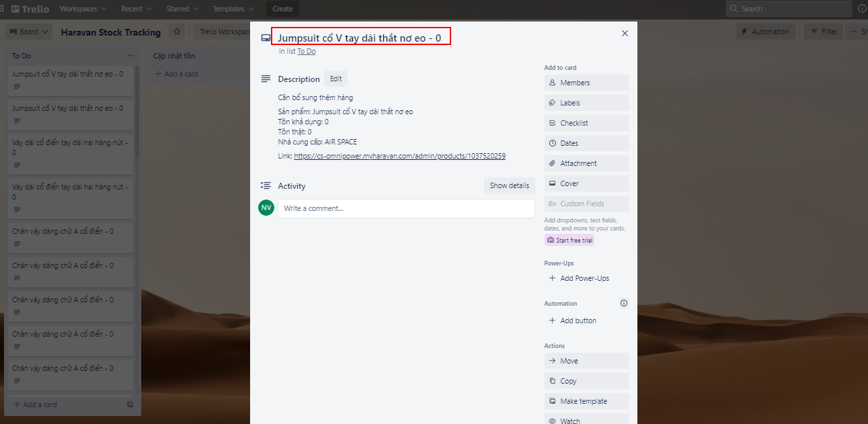The width and height of the screenshot is (868, 424).
Task: Move the card using the Move action
Action: point(586,361)
